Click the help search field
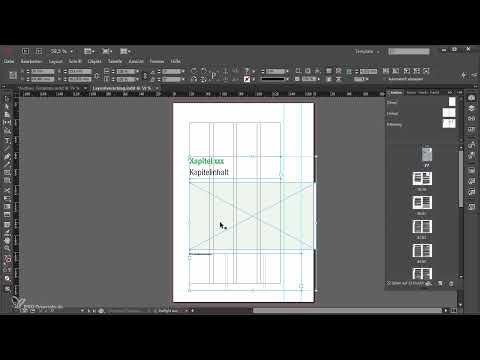The image size is (480, 360). pos(409,51)
